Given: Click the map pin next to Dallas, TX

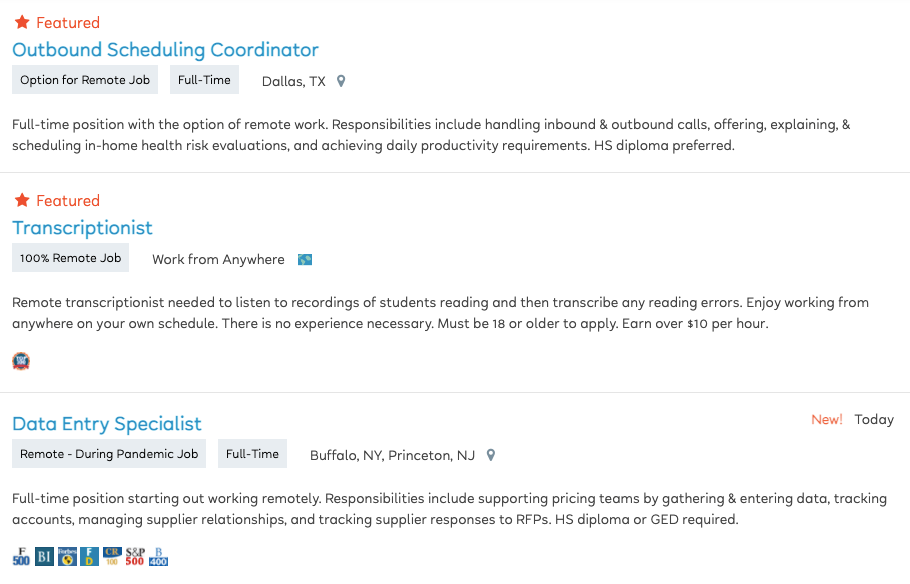Looking at the screenshot, I should (341, 81).
